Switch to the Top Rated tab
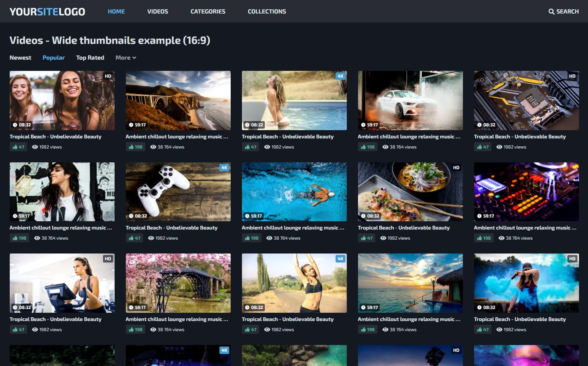 point(90,58)
